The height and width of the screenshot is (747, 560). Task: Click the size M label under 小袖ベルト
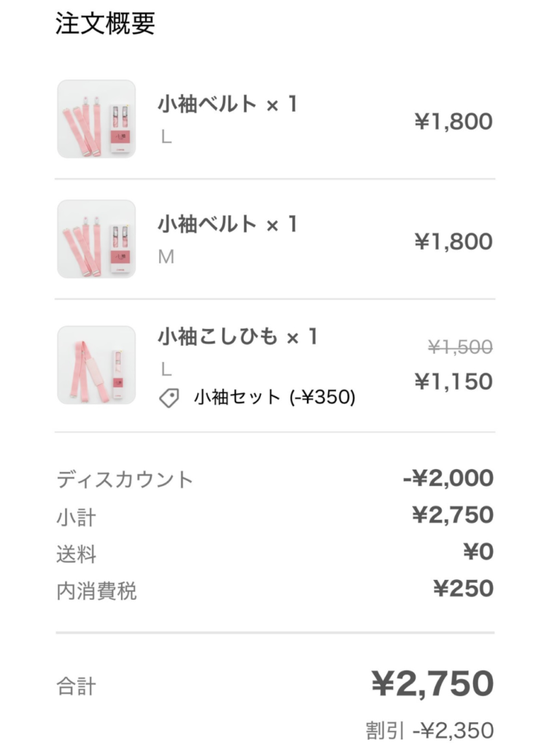pos(166,257)
